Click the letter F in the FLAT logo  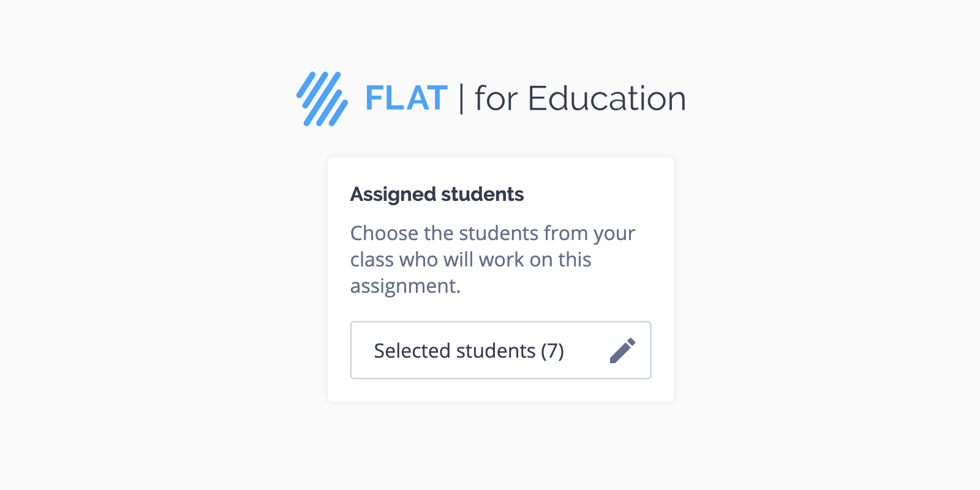pyautogui.click(x=374, y=99)
